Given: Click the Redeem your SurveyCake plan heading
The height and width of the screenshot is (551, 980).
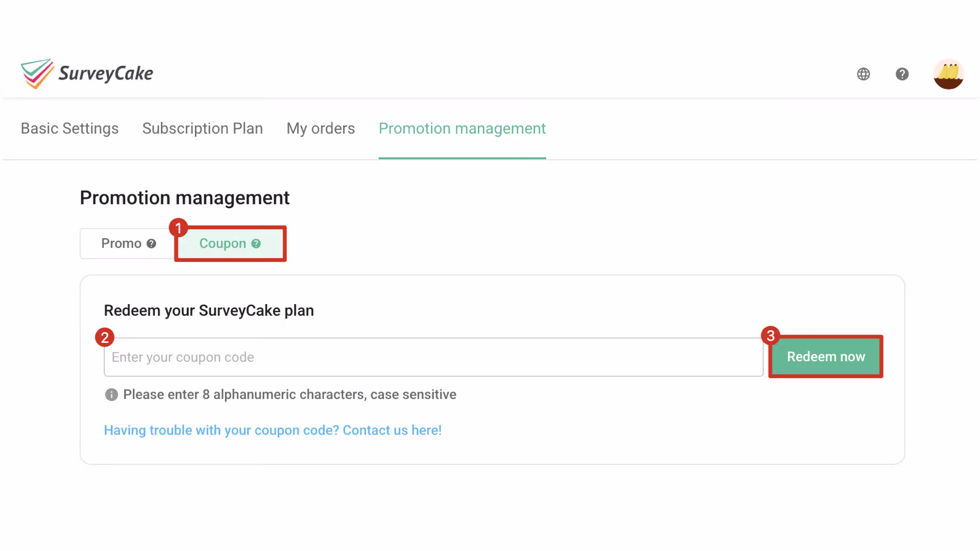Looking at the screenshot, I should pyautogui.click(x=209, y=310).
